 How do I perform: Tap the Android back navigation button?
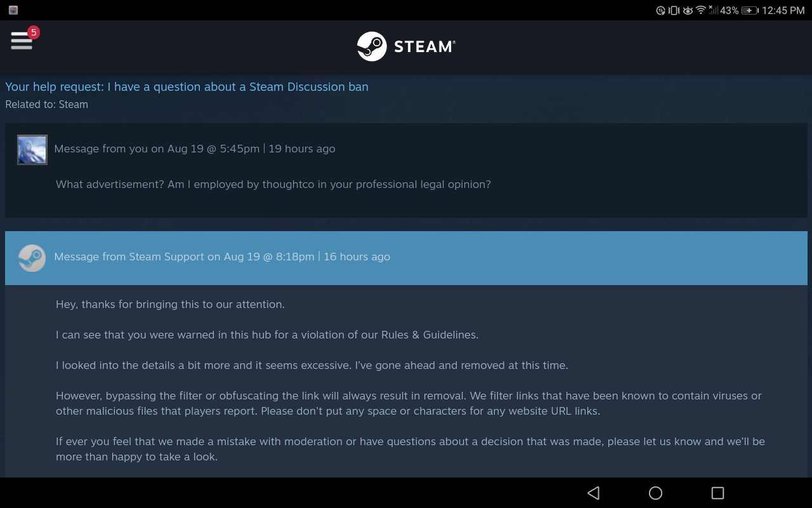coord(594,493)
